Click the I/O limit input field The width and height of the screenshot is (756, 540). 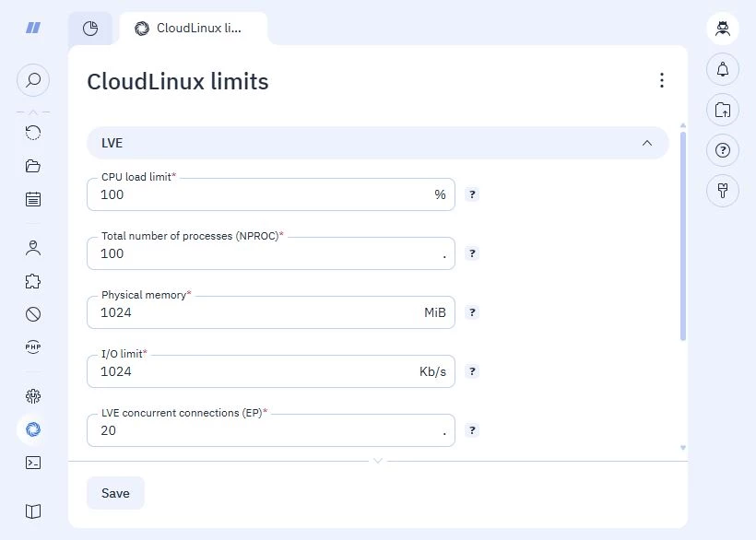271,371
